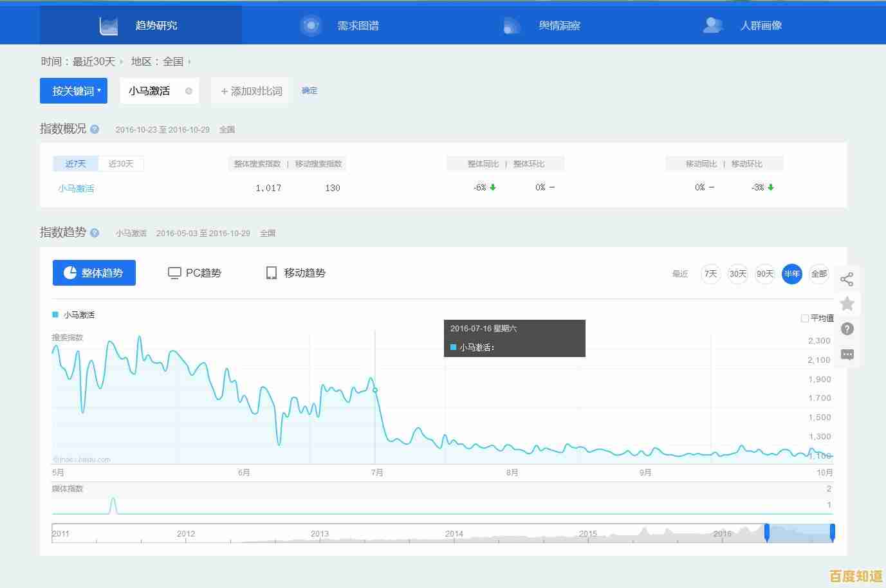Switch to the 人群画像 tab

click(x=745, y=26)
